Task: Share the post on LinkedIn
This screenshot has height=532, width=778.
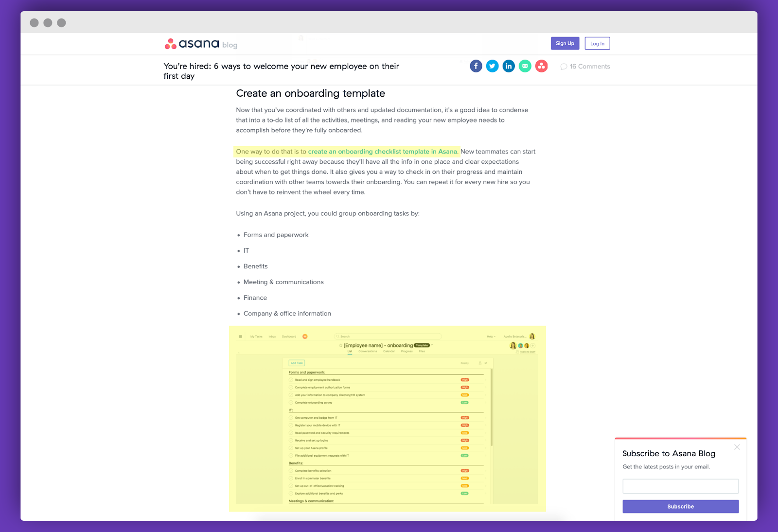Action: coord(509,66)
